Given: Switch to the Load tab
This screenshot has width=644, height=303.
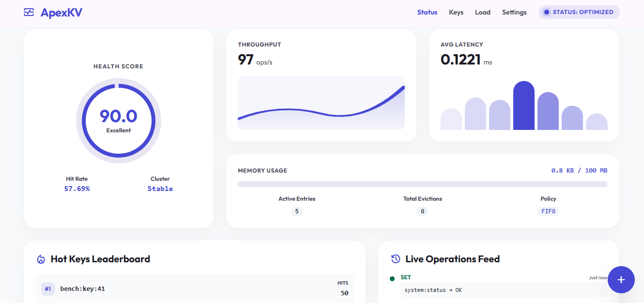Looking at the screenshot, I should click(483, 12).
